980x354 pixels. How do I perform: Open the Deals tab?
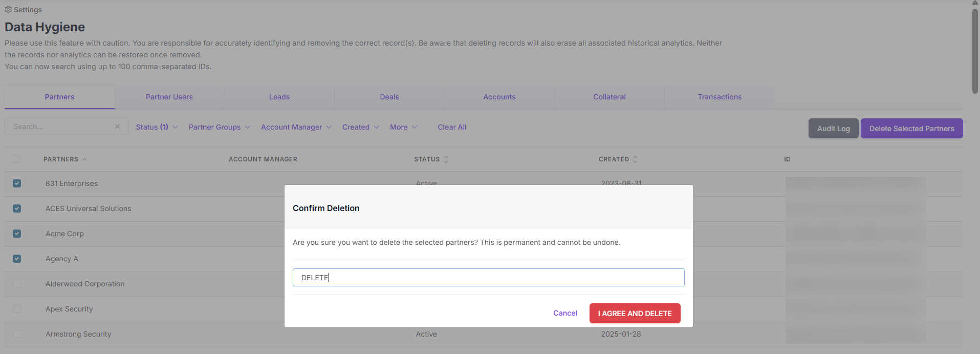tap(389, 97)
